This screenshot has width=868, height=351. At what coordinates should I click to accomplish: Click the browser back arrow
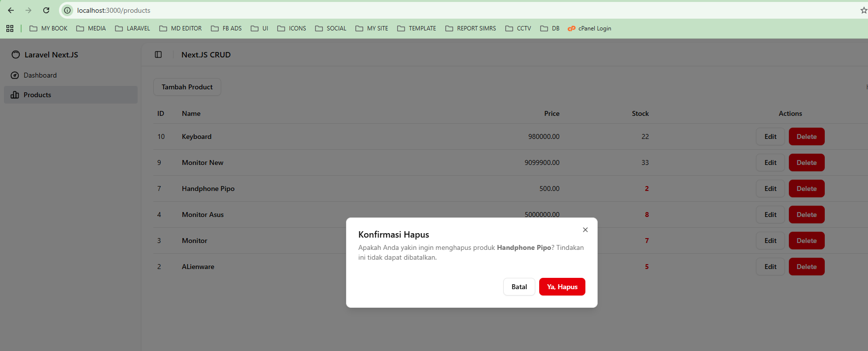pyautogui.click(x=11, y=10)
